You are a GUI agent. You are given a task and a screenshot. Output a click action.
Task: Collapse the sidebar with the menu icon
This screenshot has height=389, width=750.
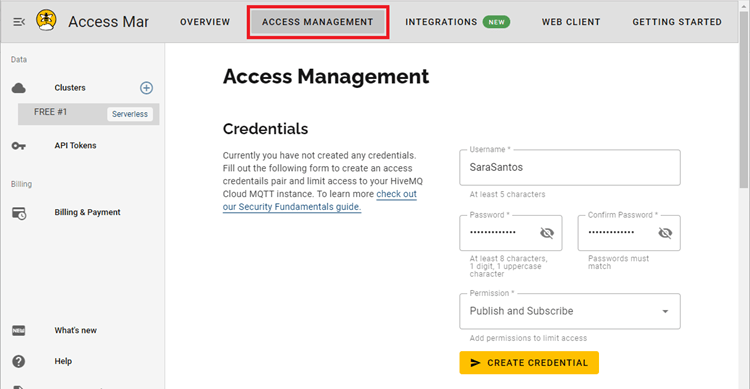[19, 22]
